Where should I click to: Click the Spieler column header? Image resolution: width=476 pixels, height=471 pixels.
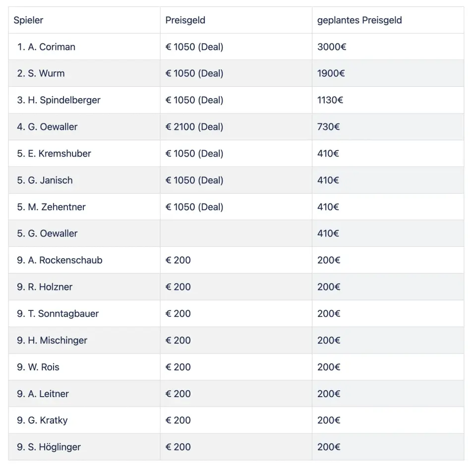[x=28, y=20]
